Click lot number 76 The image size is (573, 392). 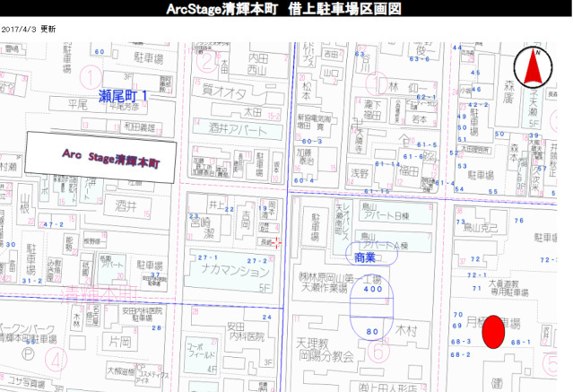(519, 221)
